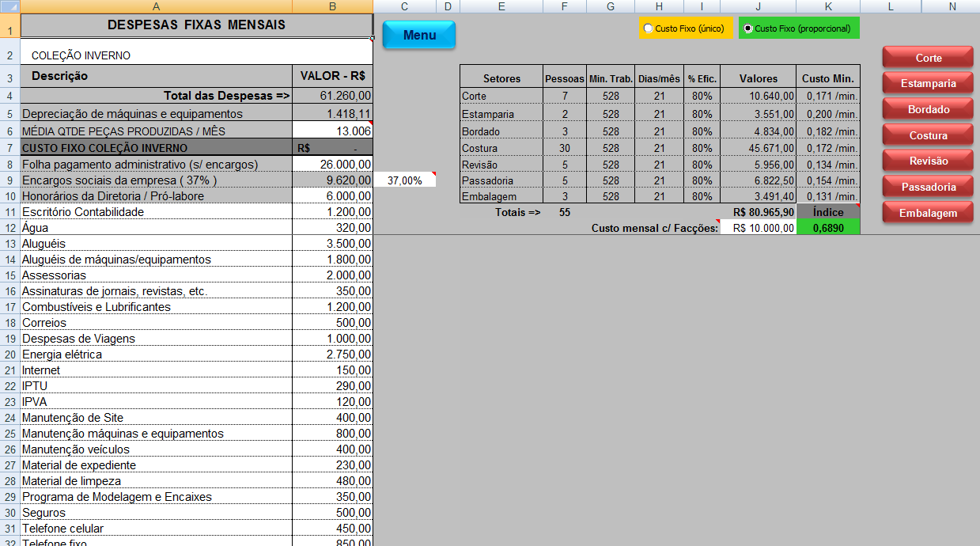Open the Revisão sector button
This screenshot has height=546, width=980.
coord(928,161)
